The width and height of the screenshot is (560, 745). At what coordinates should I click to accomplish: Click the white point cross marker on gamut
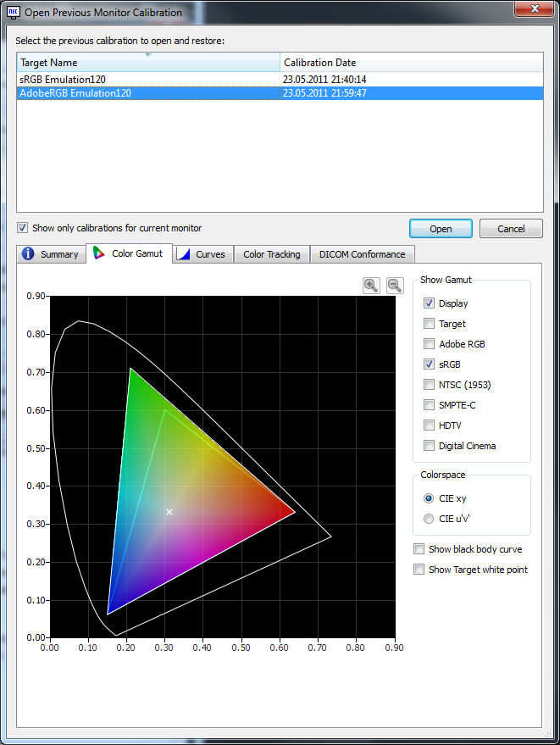pos(169,512)
